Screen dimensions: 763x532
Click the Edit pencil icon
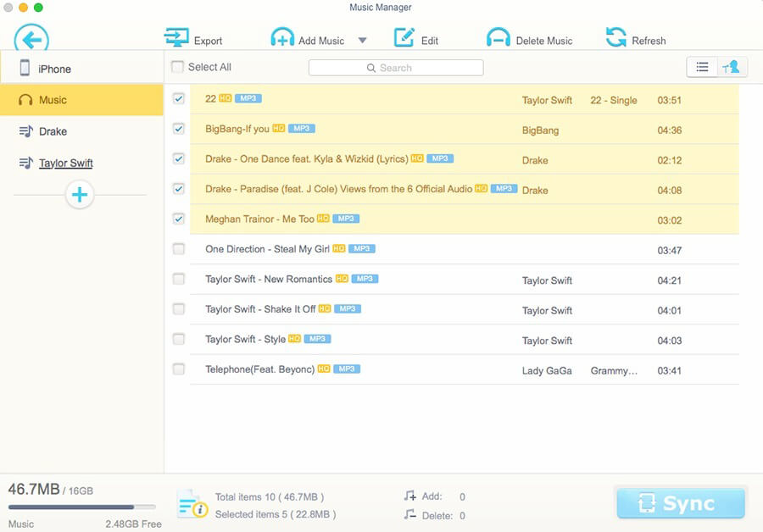click(404, 39)
